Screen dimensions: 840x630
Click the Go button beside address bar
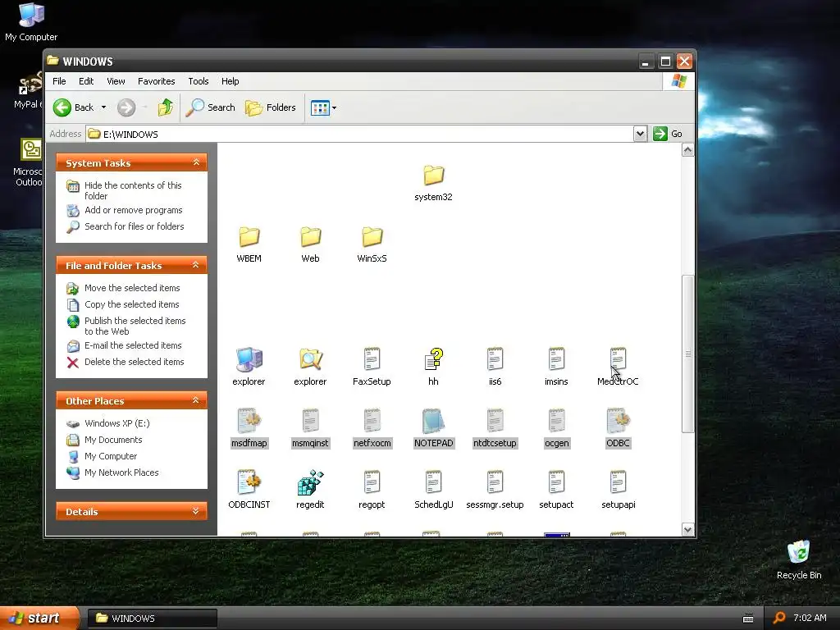[668, 134]
